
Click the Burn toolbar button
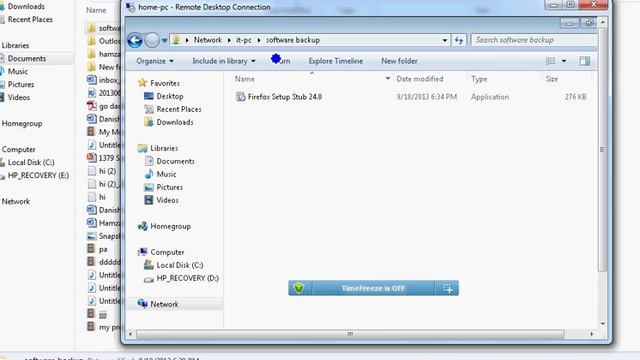coord(281,61)
